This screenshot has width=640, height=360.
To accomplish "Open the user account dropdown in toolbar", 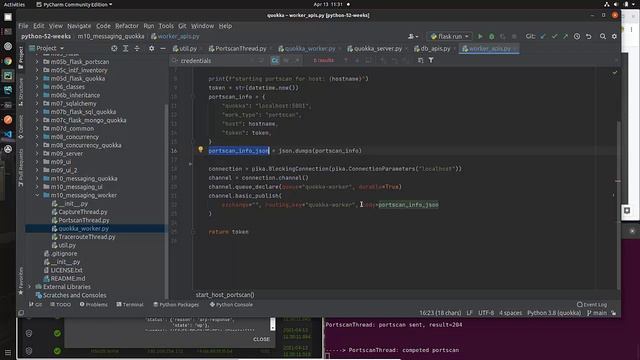I will tap(413, 36).
